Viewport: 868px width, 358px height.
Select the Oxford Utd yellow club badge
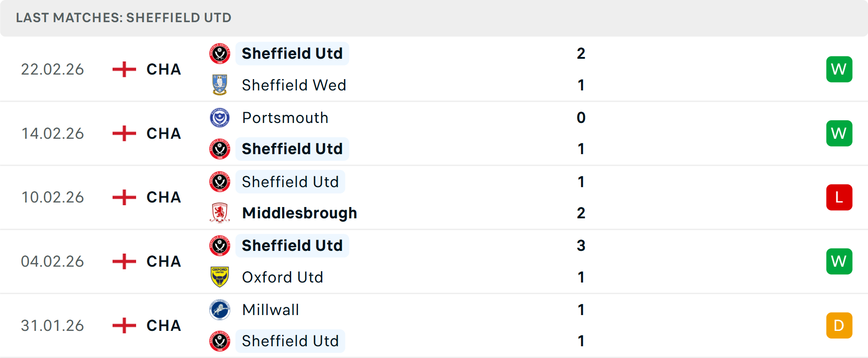click(220, 277)
